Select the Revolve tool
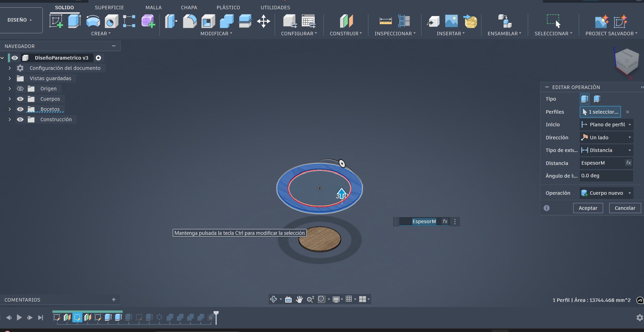644x332 pixels. (x=93, y=21)
